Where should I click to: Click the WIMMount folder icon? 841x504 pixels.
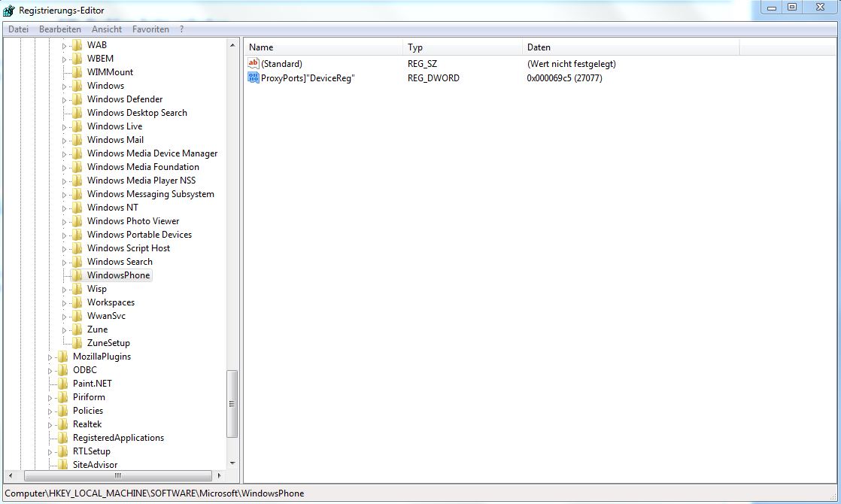pyautogui.click(x=77, y=72)
